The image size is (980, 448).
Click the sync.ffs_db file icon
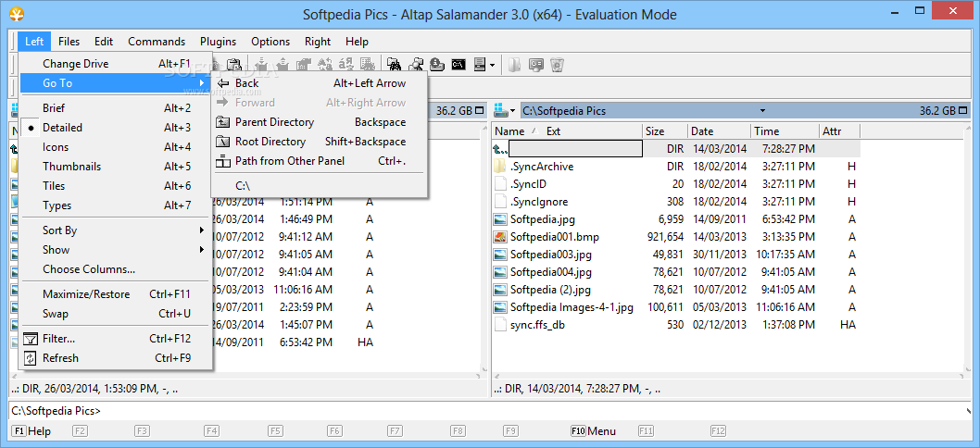[500, 325]
